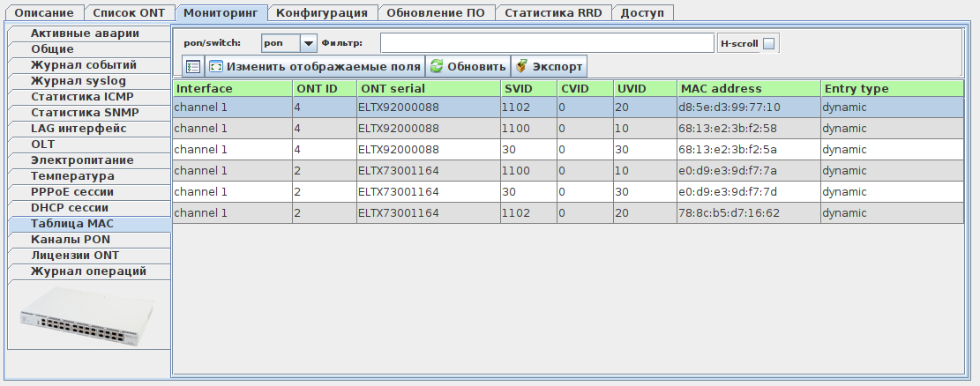
Task: Click the green Refresh arrows icon
Action: (x=437, y=66)
